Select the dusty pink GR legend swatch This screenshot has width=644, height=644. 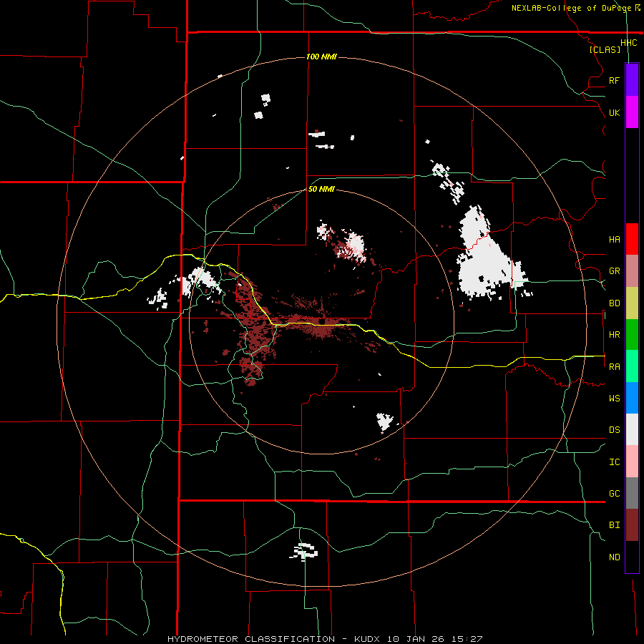tap(632, 271)
